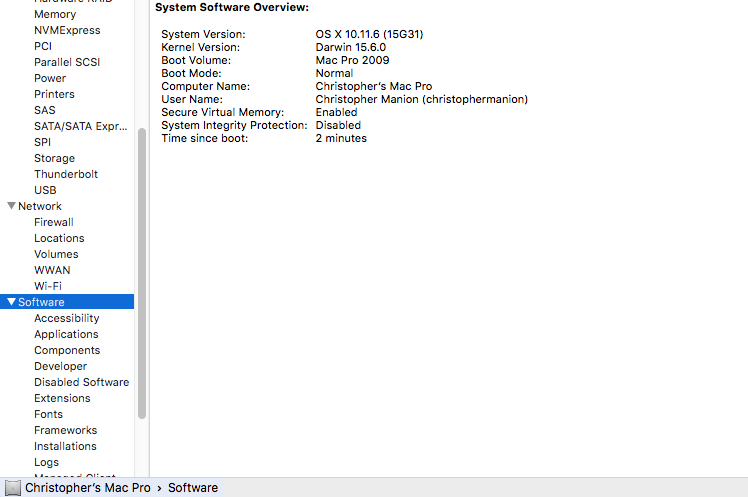Click time since boot value 2 minutes
Image resolution: width=748 pixels, height=497 pixels.
(x=341, y=138)
